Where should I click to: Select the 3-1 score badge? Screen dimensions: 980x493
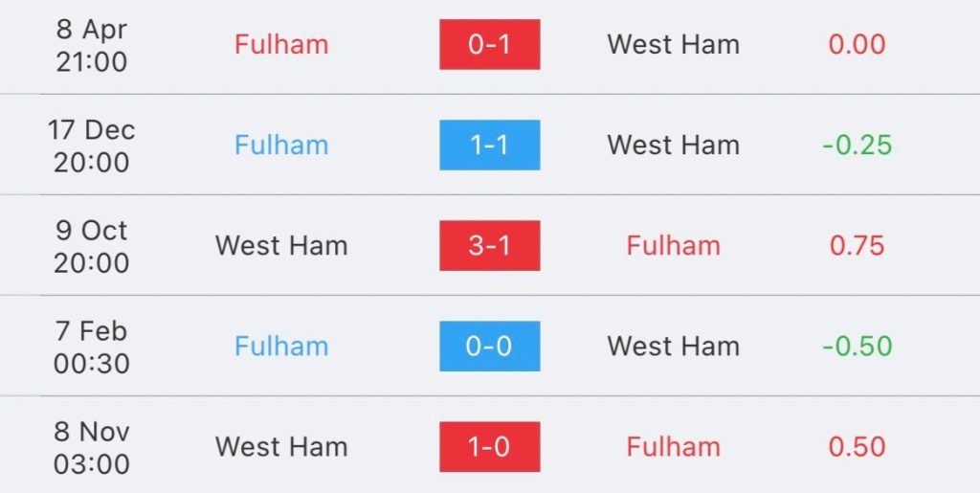pyautogui.click(x=489, y=246)
